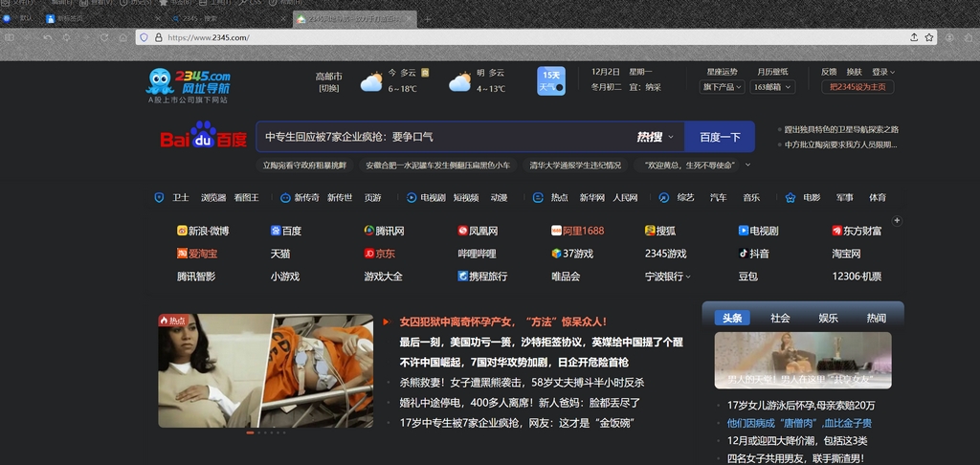Click 婚礼中途停电,400多人离席 headline
This screenshot has width=980, height=465.
click(x=520, y=403)
